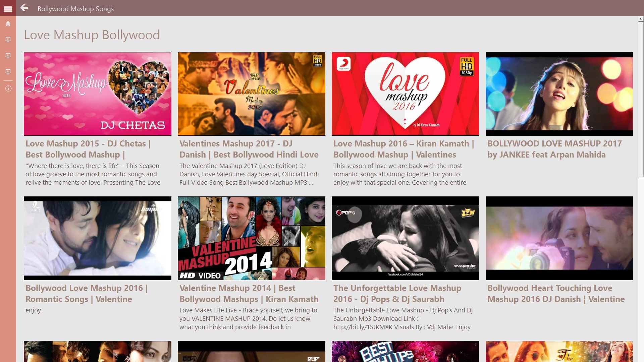The width and height of the screenshot is (644, 362).
Task: Open the Bollywood Love Mashup 2016 Romantic Songs thumbnail
Action: (98, 238)
